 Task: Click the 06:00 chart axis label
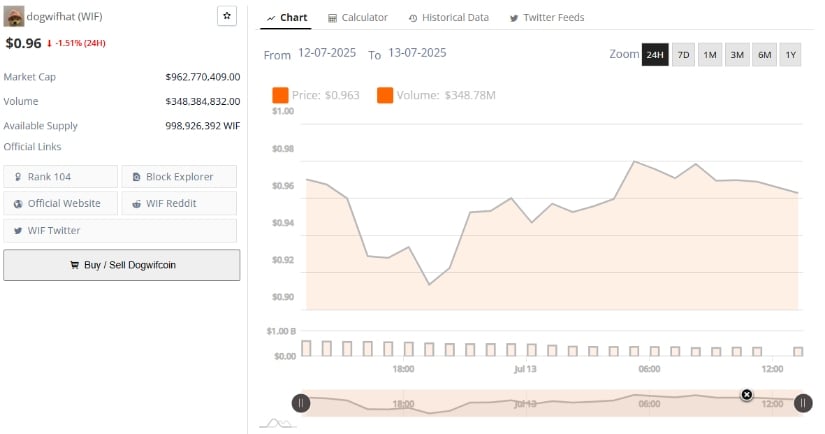pyautogui.click(x=649, y=369)
